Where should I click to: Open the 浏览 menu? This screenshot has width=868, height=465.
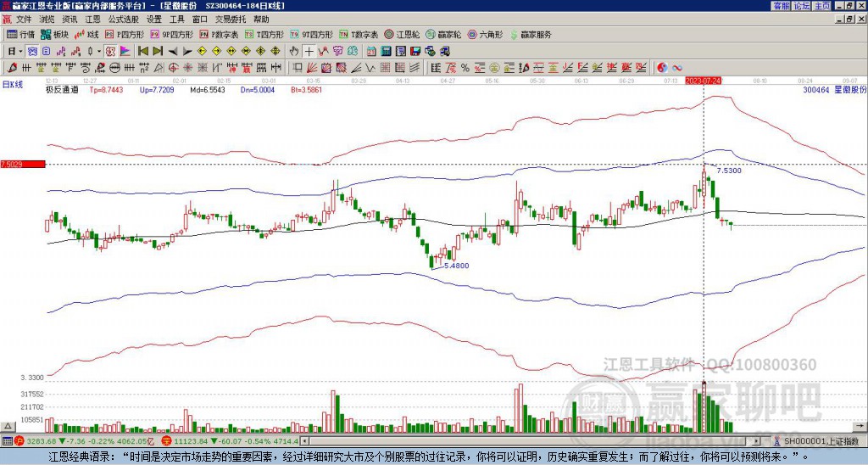click(x=47, y=20)
